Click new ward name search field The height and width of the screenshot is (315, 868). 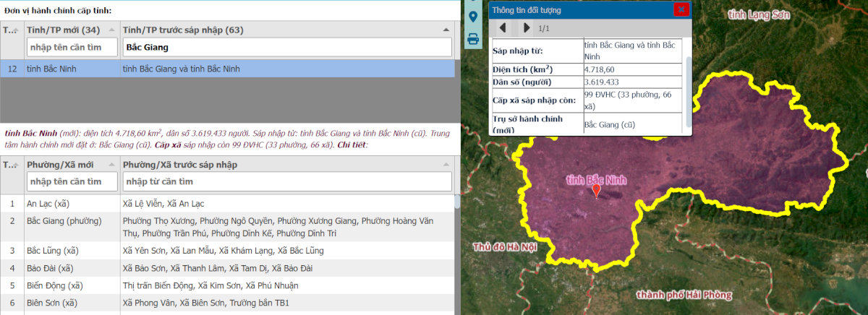pyautogui.click(x=72, y=181)
